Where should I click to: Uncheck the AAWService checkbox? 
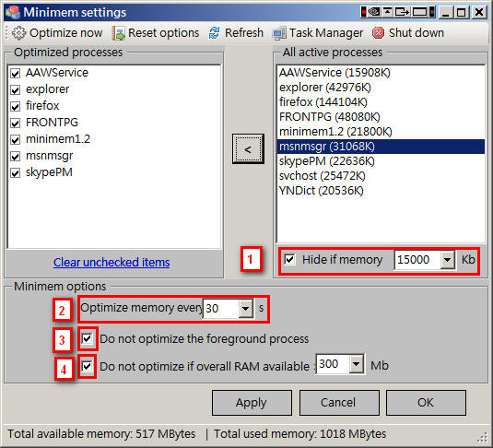(x=15, y=73)
